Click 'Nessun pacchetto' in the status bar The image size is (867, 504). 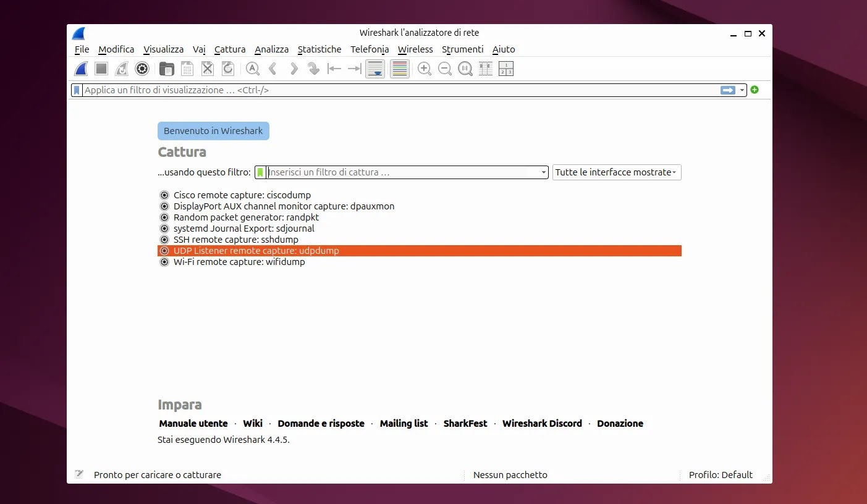(x=510, y=475)
